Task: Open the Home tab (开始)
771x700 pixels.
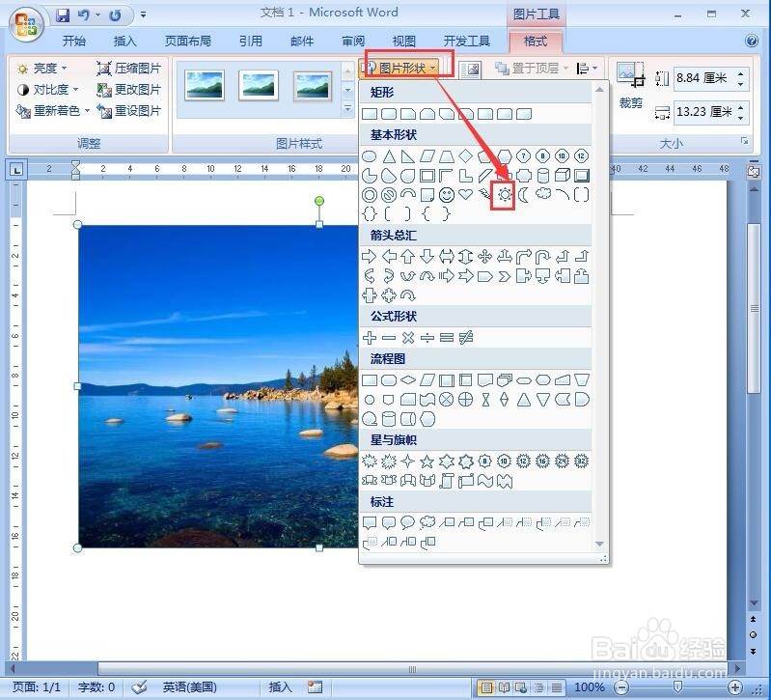Action: (x=74, y=41)
